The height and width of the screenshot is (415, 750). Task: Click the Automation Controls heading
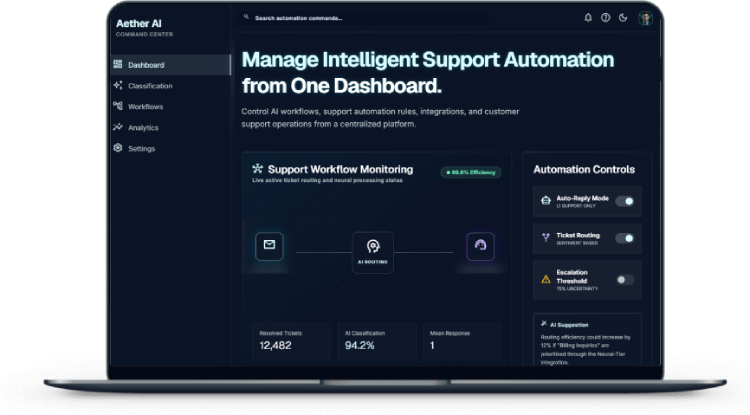[x=584, y=170]
